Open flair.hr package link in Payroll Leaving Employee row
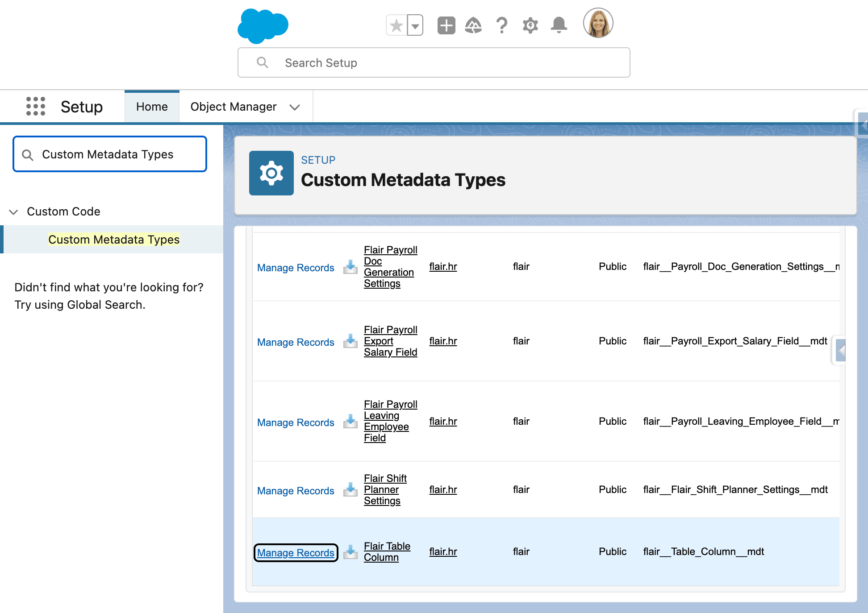 coord(443,421)
